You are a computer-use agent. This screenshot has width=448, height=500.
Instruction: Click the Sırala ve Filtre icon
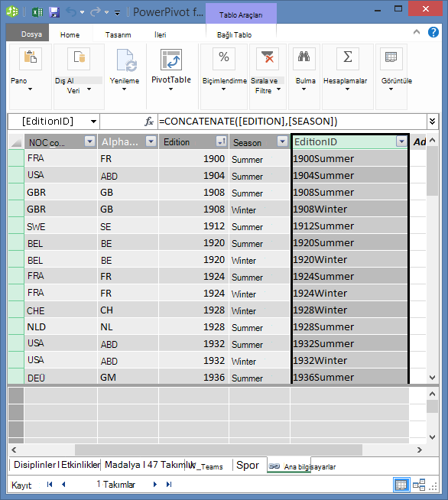click(268, 58)
